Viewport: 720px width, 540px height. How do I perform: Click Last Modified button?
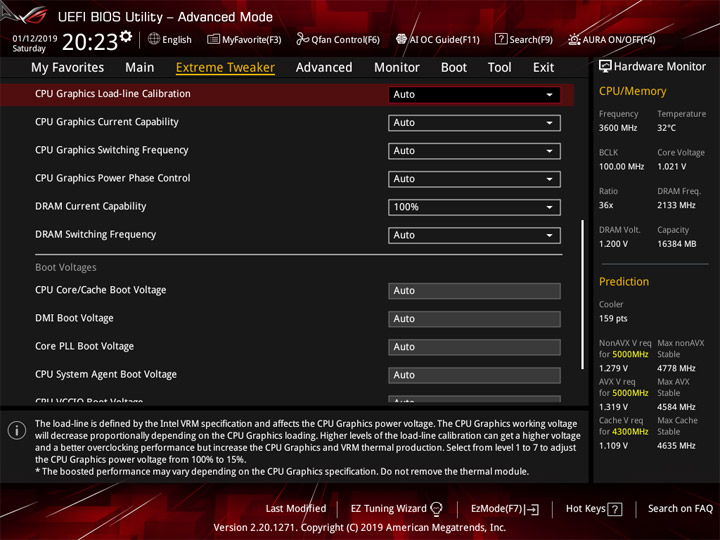pos(296,509)
